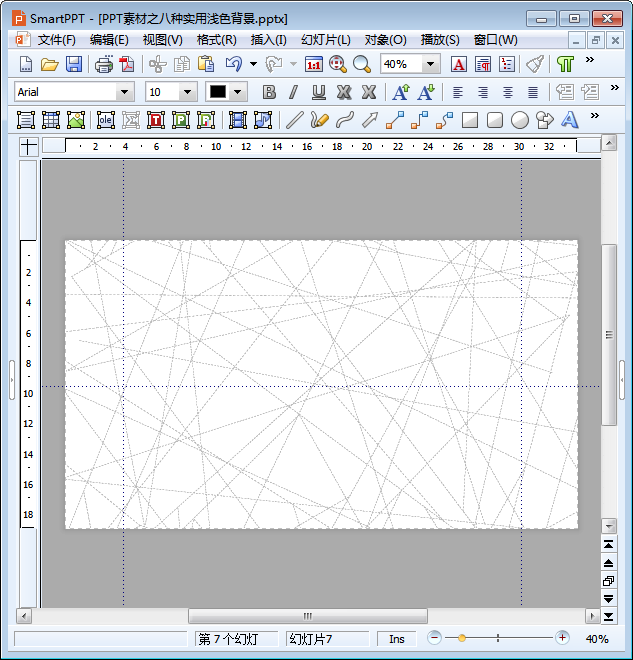Open the TextArt letter A tool
The height and width of the screenshot is (660, 633).
(x=569, y=120)
